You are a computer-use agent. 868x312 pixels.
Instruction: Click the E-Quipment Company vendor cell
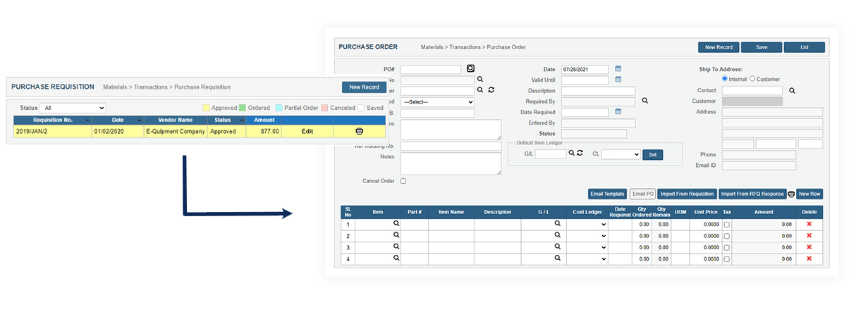click(x=175, y=131)
